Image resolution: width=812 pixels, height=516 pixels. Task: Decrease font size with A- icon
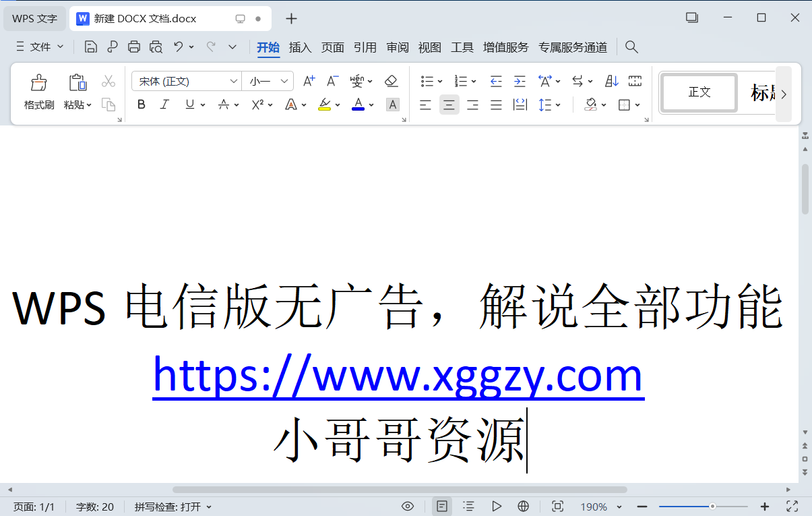[x=332, y=82]
